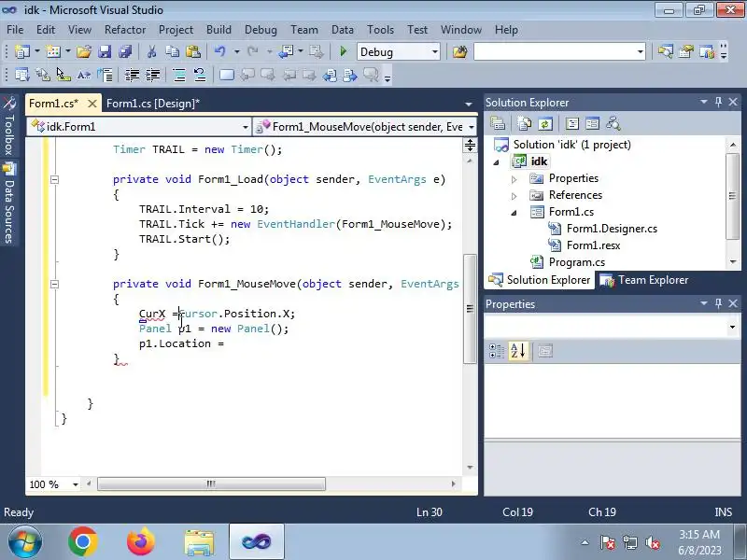The height and width of the screenshot is (560, 747).
Task: Collapse the idk project node
Action: point(497,162)
